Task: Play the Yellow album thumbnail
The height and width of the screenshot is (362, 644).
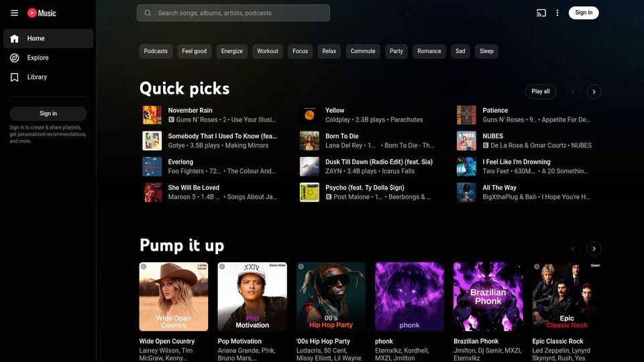Action: 309,115
